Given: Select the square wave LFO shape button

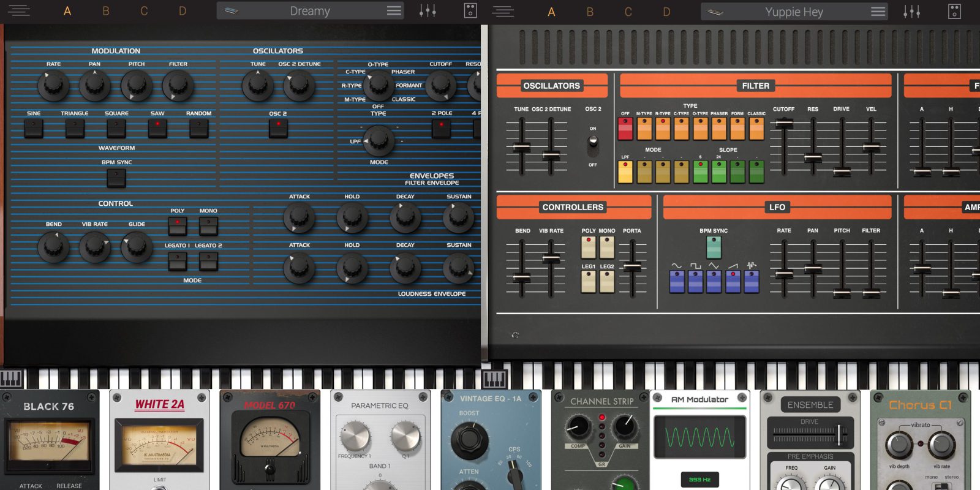Looking at the screenshot, I should pos(695,281).
